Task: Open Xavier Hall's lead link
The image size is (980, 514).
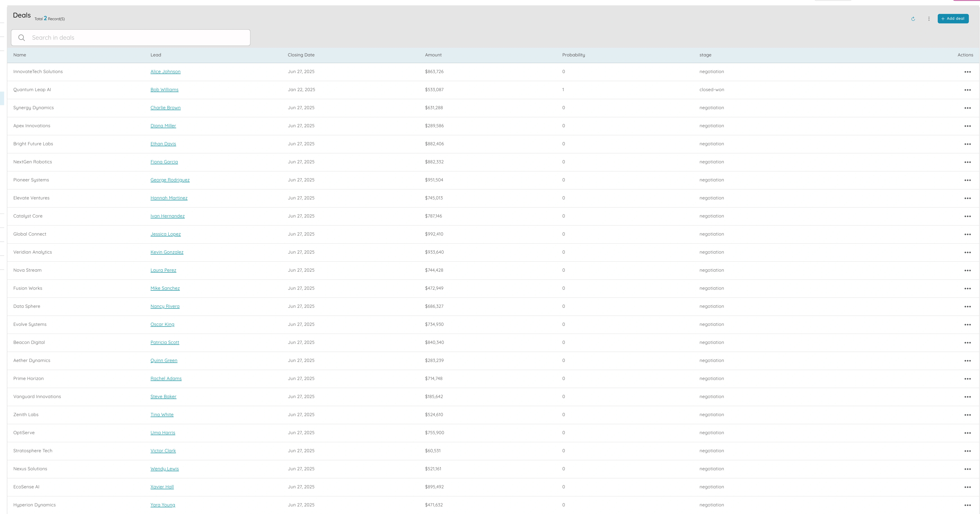Action: coord(162,487)
